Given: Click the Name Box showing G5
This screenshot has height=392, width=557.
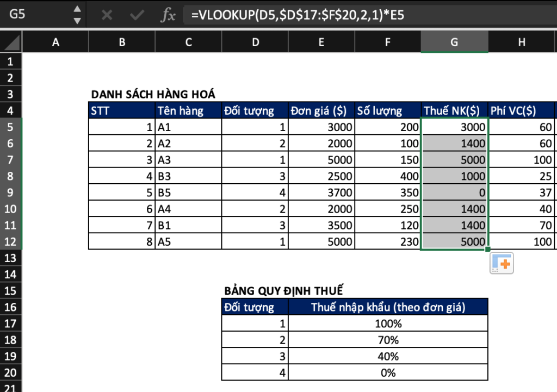Looking at the screenshot, I should 33,16.
